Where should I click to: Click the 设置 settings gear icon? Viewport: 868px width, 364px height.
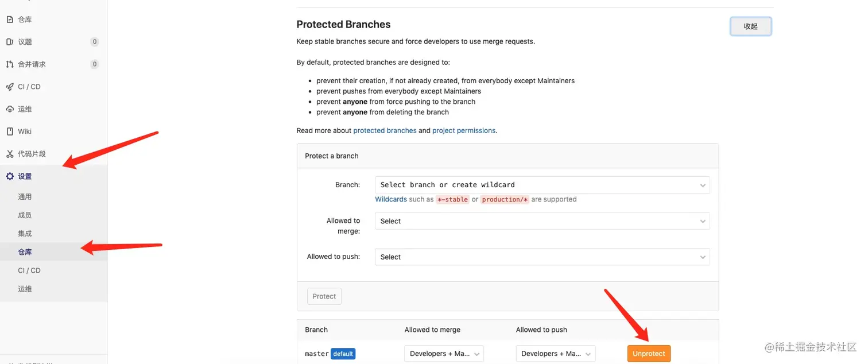coord(10,176)
